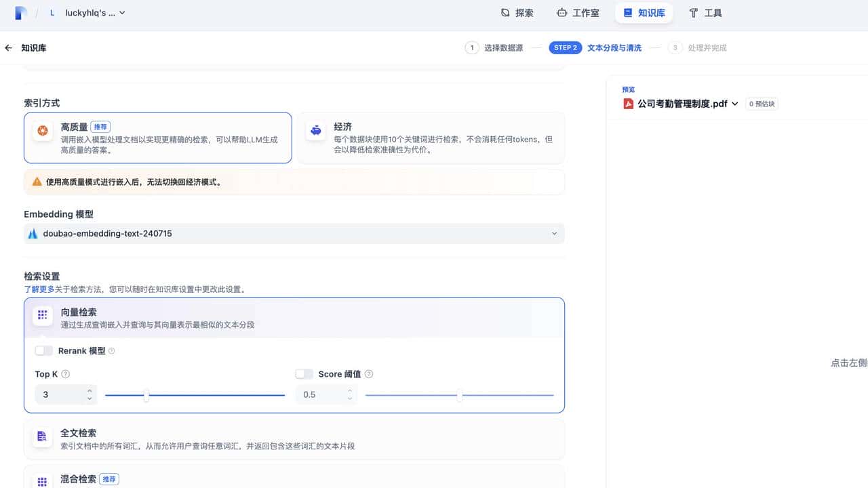Turn on the Score 阈值 switch
The width and height of the screenshot is (868, 488).
(304, 373)
